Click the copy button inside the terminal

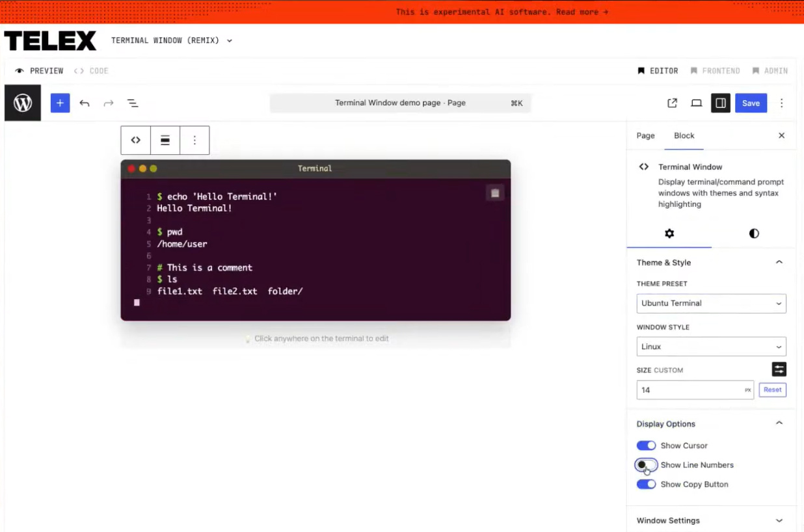point(494,193)
